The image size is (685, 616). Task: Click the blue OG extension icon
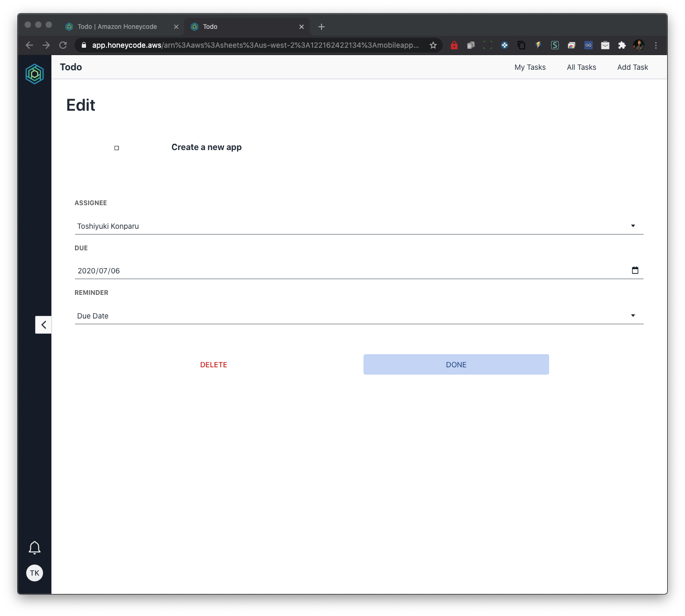[x=588, y=45]
